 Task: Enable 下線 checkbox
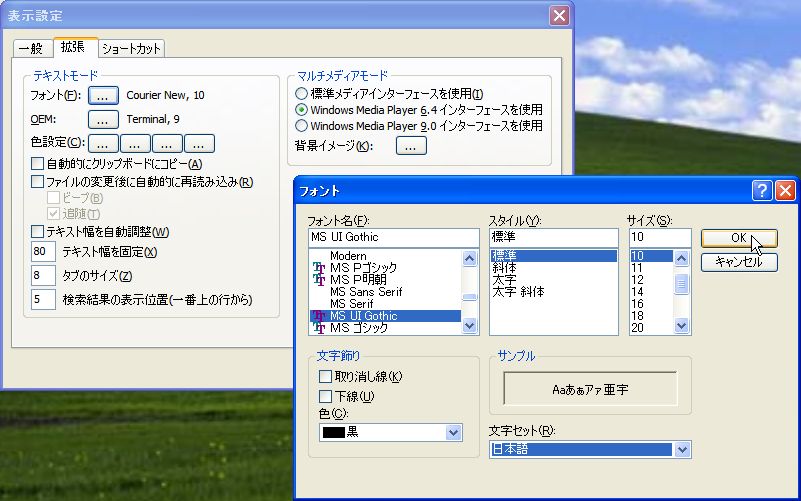tap(325, 396)
